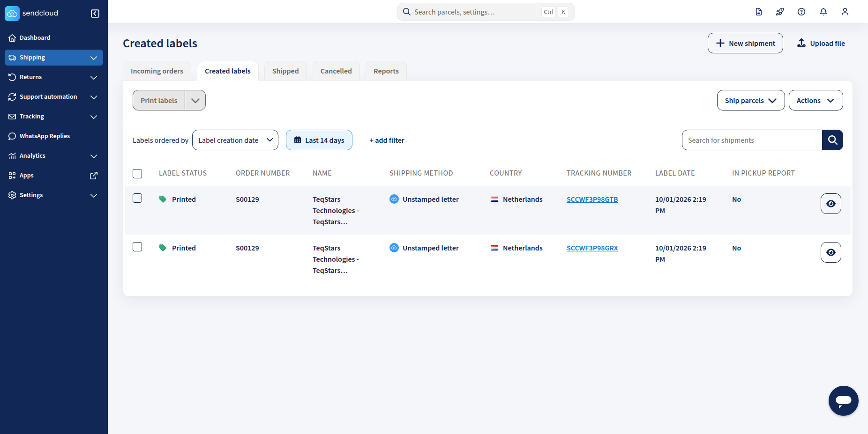Expand the Analytics menu
Image resolution: width=868 pixels, height=434 pixels.
(x=54, y=155)
